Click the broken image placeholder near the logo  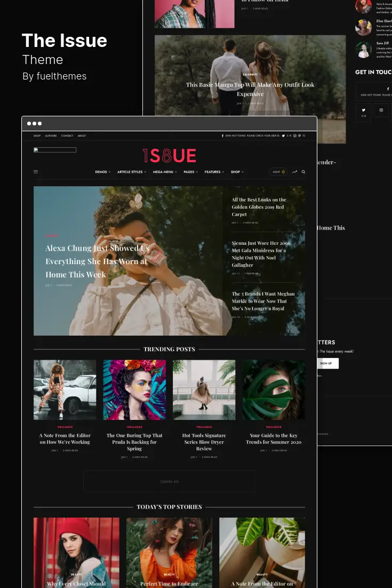click(55, 150)
